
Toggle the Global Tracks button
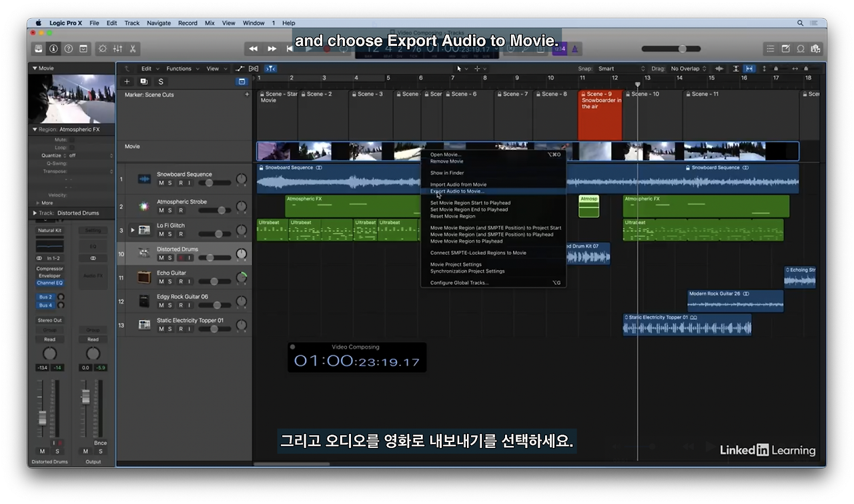click(x=242, y=81)
